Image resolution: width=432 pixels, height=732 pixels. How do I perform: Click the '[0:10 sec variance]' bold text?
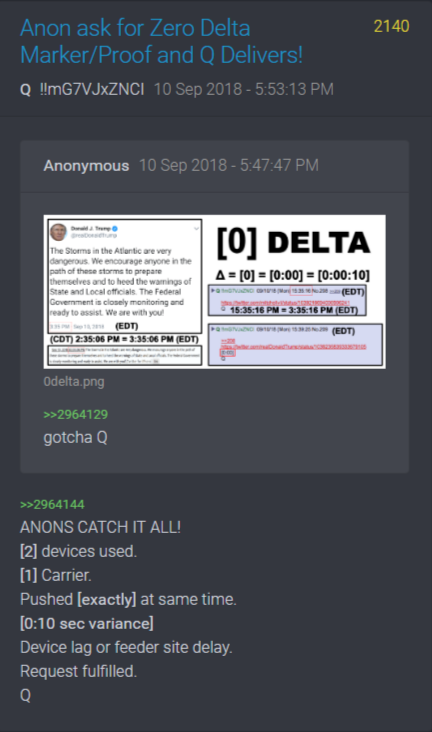click(87, 623)
